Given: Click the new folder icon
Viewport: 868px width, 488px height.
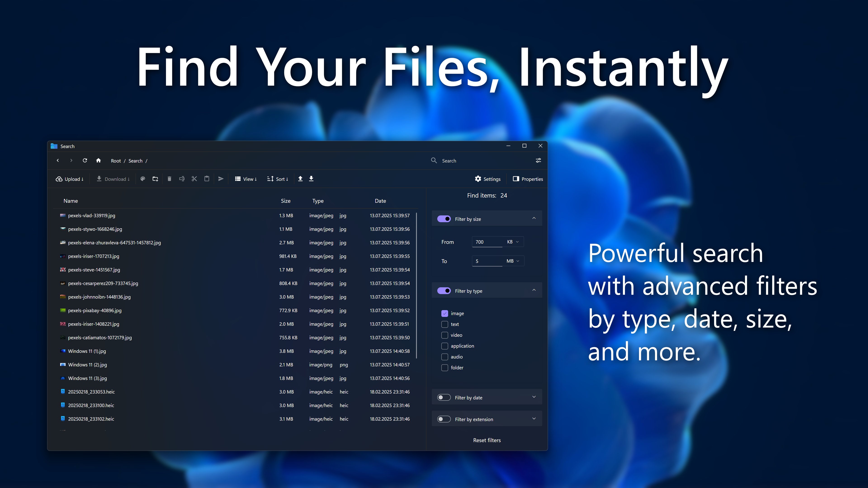Looking at the screenshot, I should click(155, 179).
